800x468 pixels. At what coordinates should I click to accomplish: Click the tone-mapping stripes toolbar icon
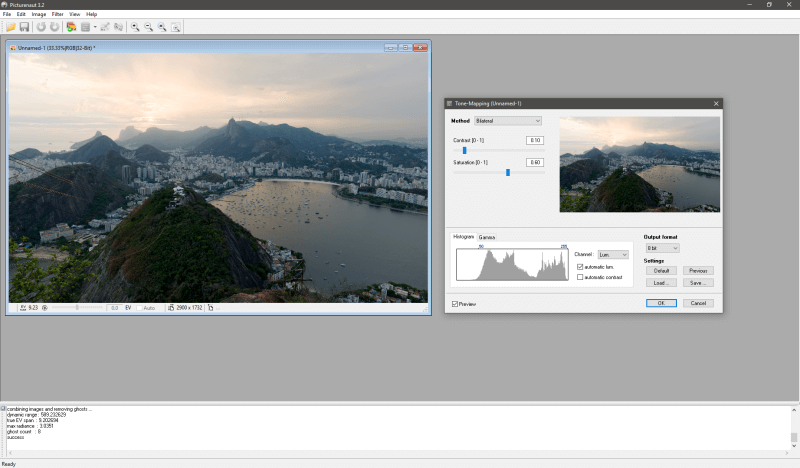(85, 27)
